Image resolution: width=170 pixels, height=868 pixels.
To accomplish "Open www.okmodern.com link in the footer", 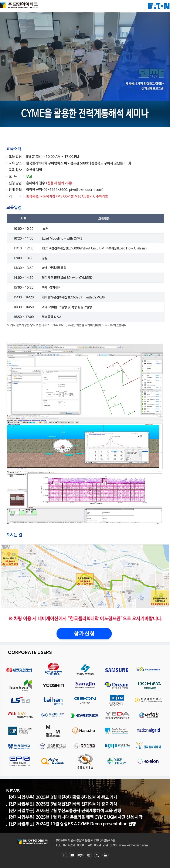I will pos(133,845).
